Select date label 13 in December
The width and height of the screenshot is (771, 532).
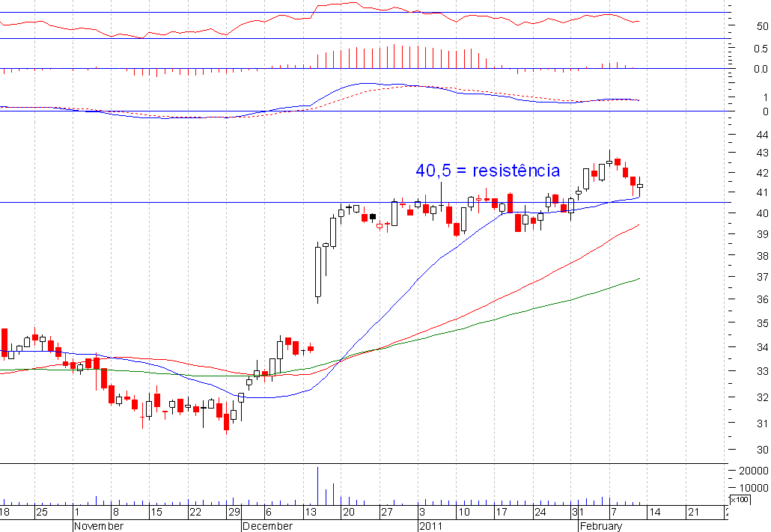pos(311,512)
